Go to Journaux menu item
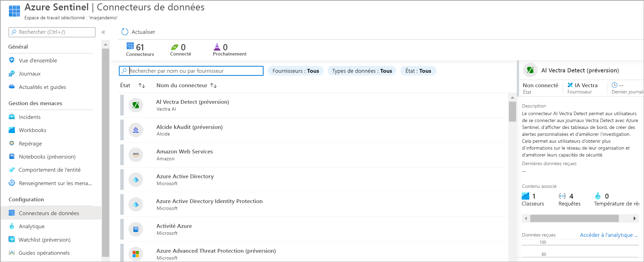Screen dimensions: 644x262 (x=30, y=74)
